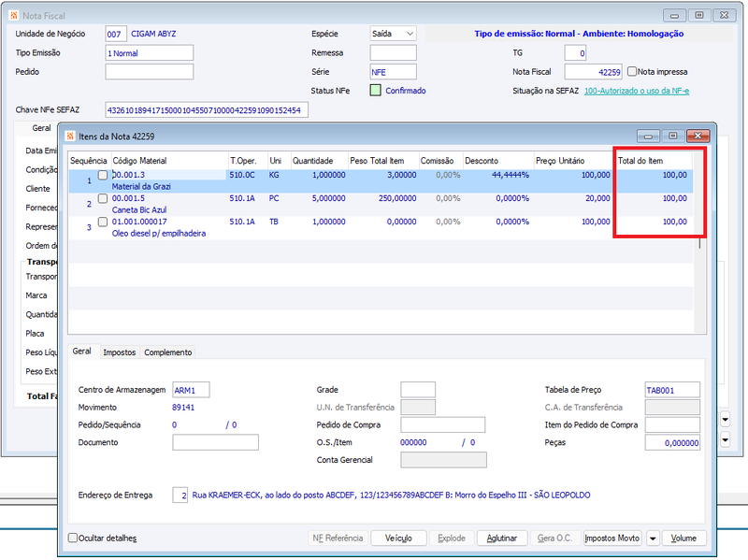Open the Espécie dropdown showing Saída

(x=393, y=34)
